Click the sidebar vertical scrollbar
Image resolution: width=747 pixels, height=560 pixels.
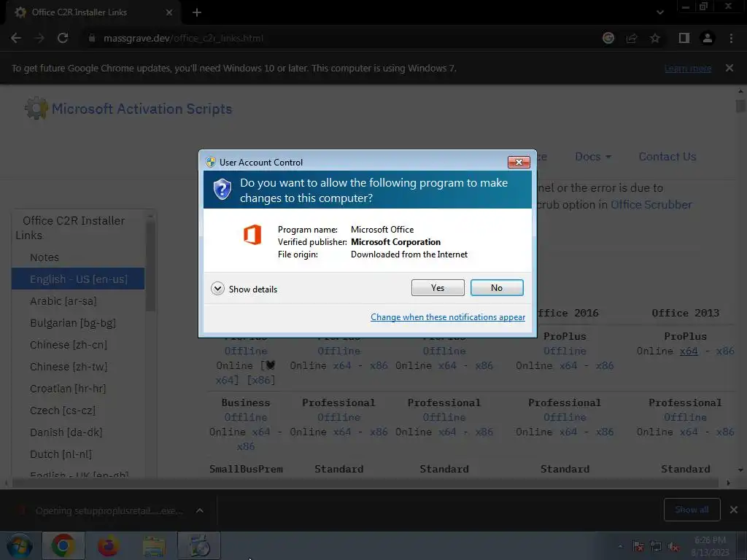[x=150, y=265]
